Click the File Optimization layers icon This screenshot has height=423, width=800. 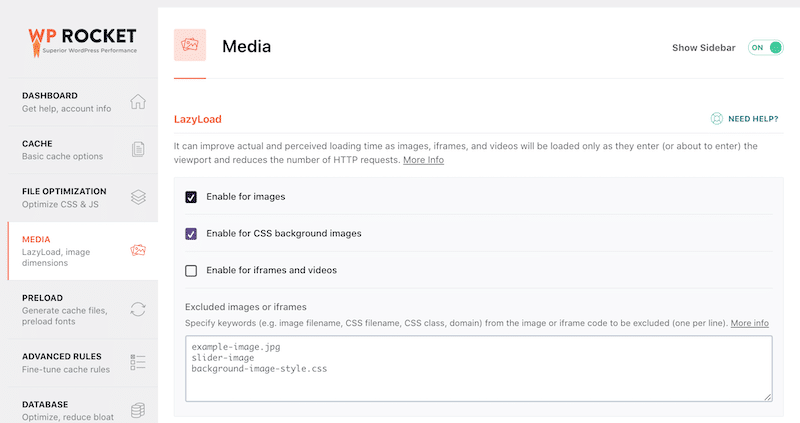[138, 196]
